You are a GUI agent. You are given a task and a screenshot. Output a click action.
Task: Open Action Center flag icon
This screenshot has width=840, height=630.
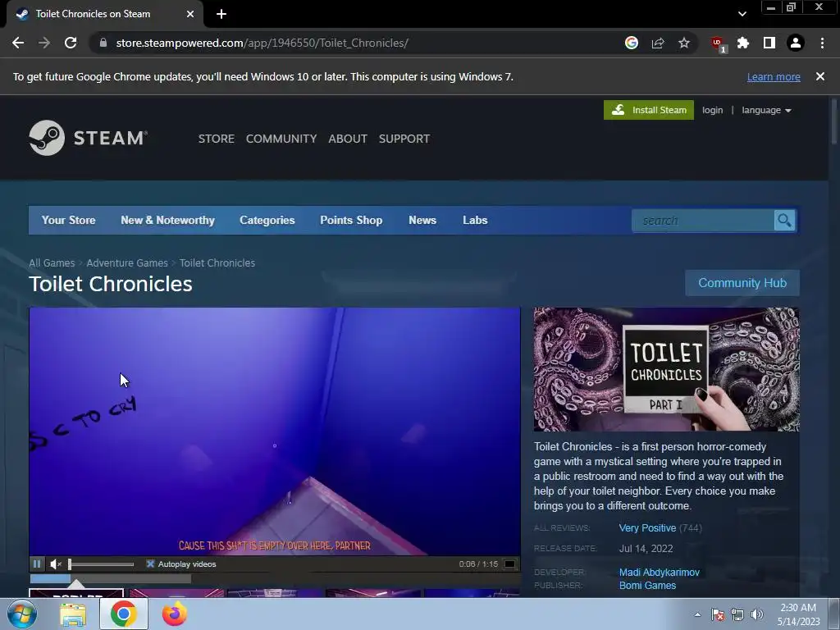tap(718, 614)
